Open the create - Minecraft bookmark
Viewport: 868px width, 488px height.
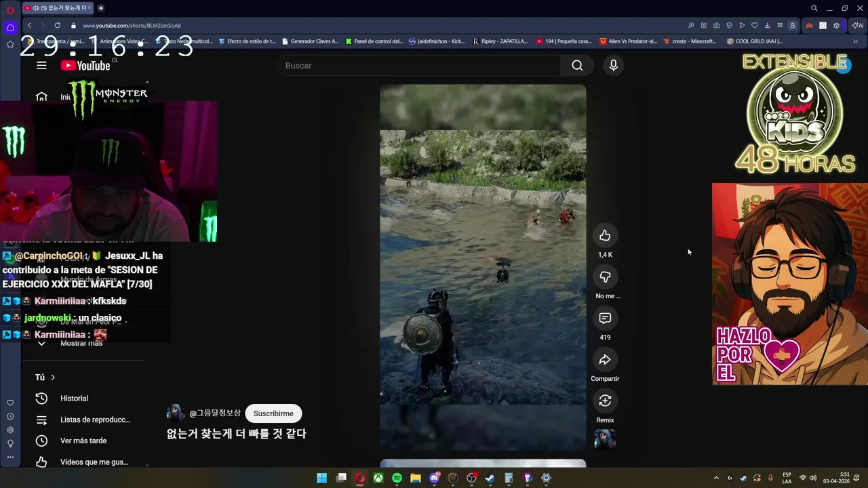(x=690, y=41)
